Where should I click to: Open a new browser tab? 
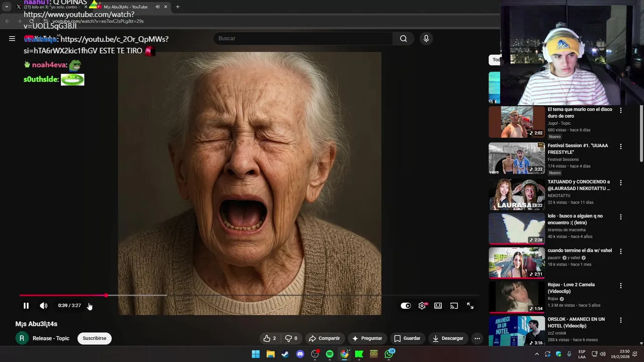(x=178, y=7)
